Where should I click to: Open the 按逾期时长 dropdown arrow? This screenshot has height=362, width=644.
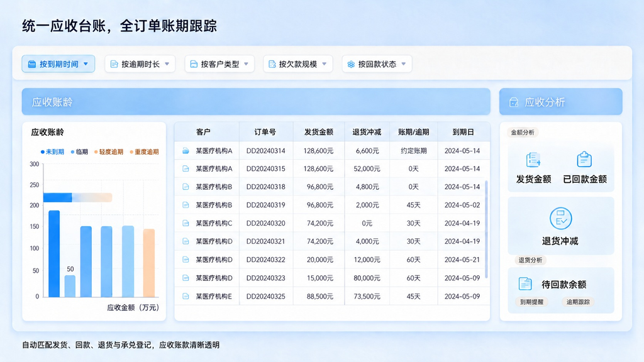(167, 64)
